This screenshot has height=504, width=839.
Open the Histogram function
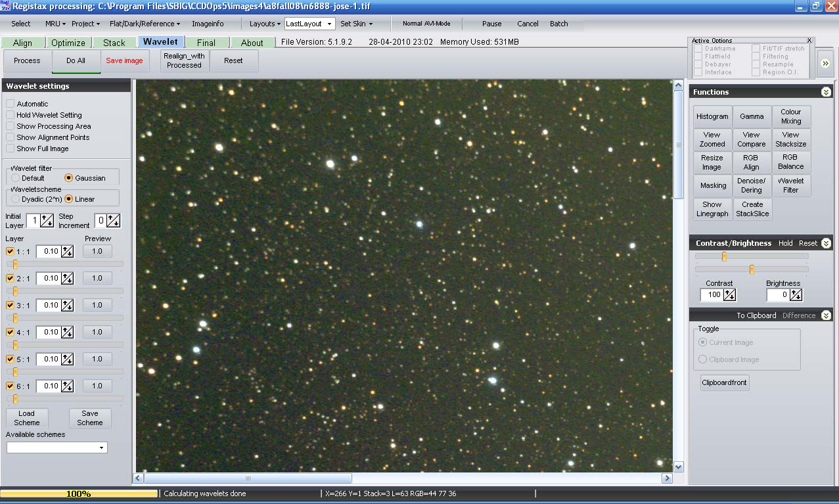(x=712, y=116)
